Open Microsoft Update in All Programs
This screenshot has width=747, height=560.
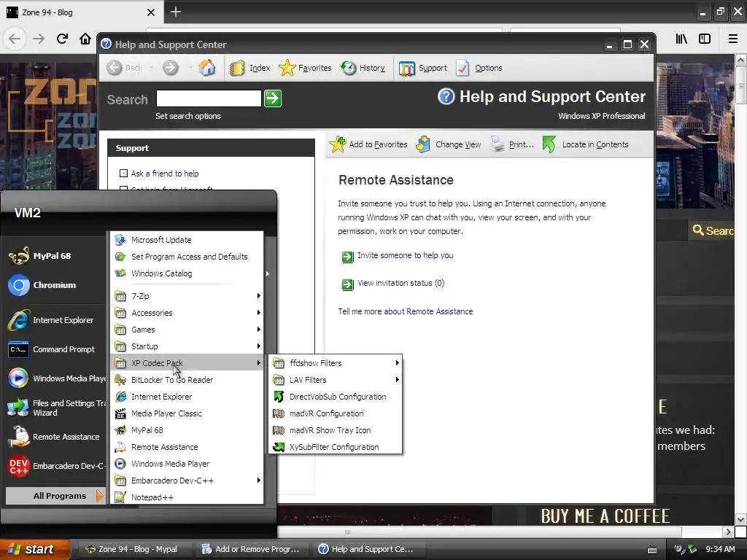click(187, 239)
